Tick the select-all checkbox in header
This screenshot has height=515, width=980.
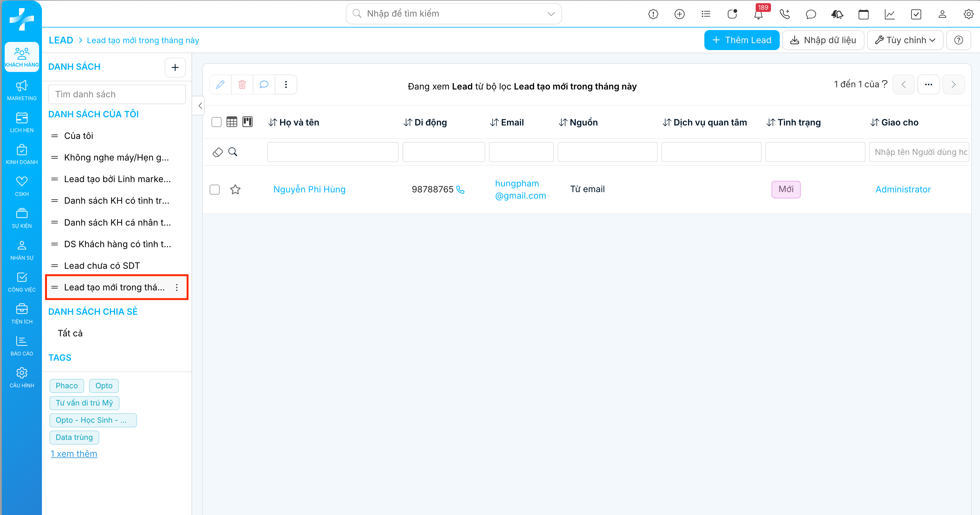coord(216,122)
